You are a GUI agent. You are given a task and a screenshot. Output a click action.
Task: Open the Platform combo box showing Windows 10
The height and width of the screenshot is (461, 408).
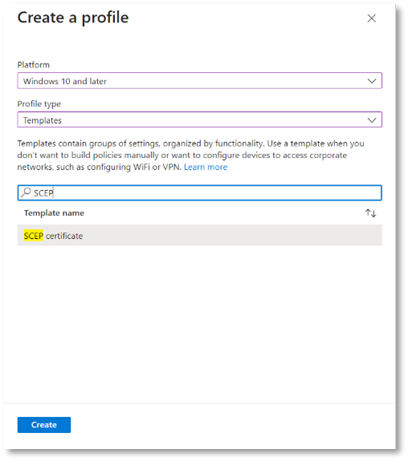(x=200, y=81)
